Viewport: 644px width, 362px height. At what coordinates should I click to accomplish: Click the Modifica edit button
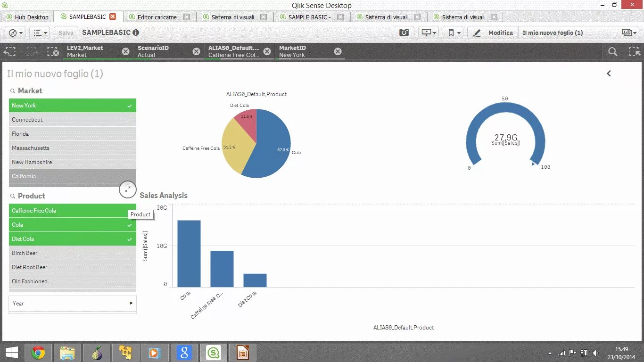point(493,33)
